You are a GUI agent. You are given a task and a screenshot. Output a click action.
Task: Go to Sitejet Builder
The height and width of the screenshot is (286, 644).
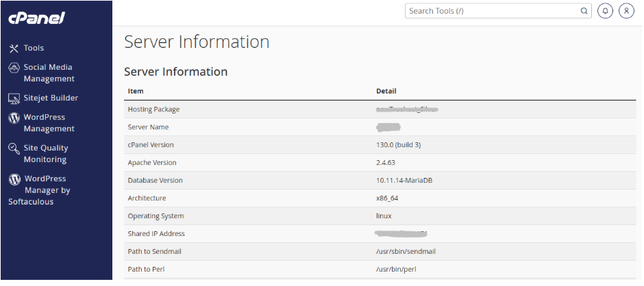[x=51, y=98]
